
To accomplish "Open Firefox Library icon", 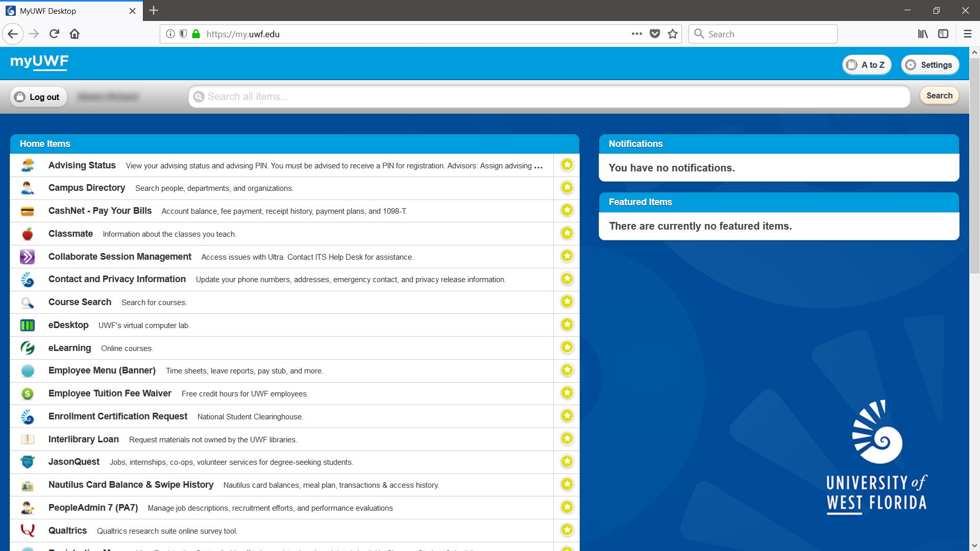I will [x=923, y=34].
